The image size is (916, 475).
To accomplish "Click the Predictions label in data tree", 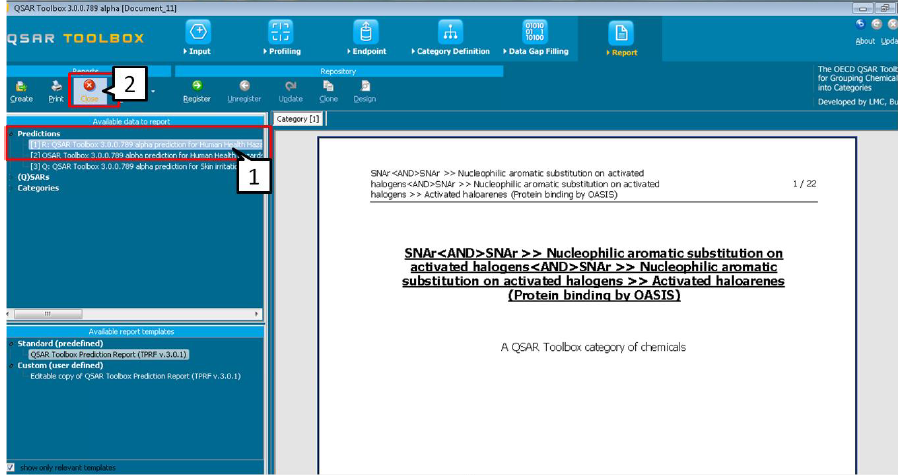I will 39,134.
